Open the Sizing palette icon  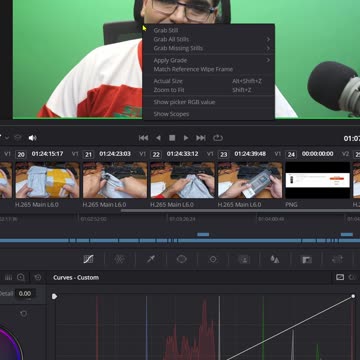337,259
